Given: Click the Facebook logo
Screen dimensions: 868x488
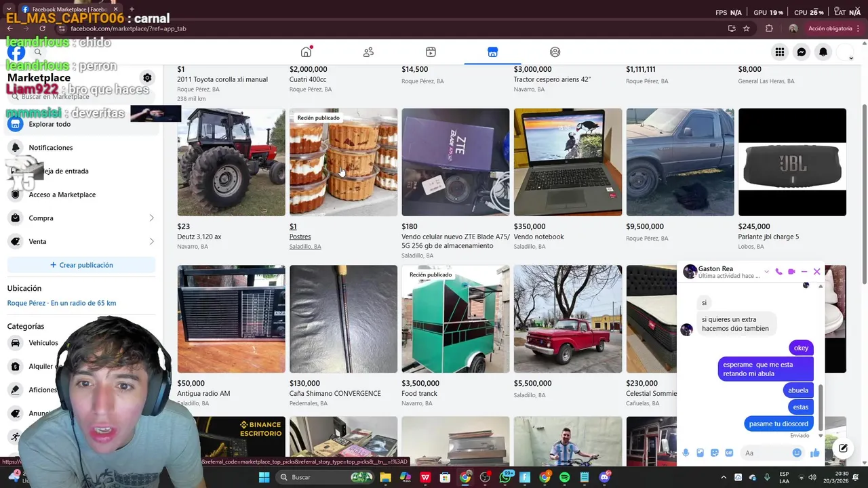Looking at the screenshot, I should pos(16,52).
